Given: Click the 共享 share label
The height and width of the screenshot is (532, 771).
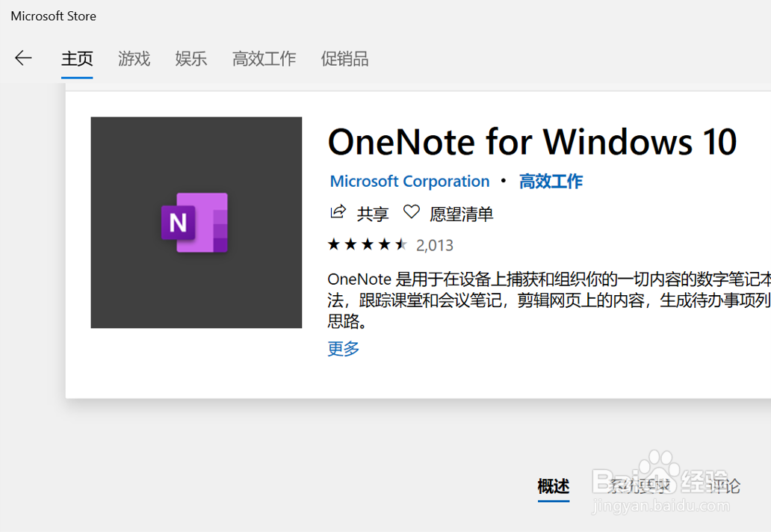Looking at the screenshot, I should (373, 214).
